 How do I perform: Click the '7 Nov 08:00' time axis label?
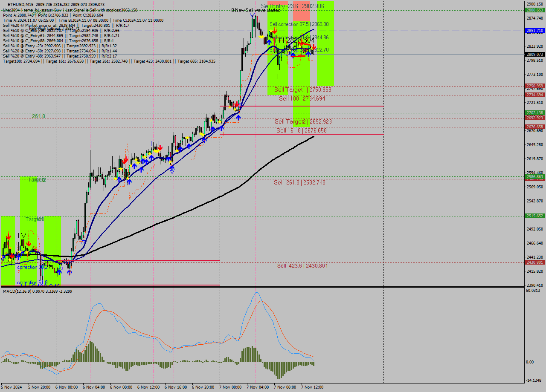[285, 387]
